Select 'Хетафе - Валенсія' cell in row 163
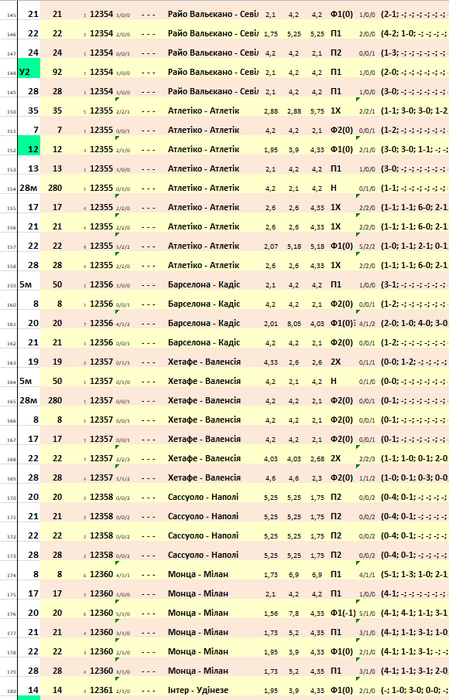Image resolution: width=449 pixels, height=700 pixels. tap(204, 362)
